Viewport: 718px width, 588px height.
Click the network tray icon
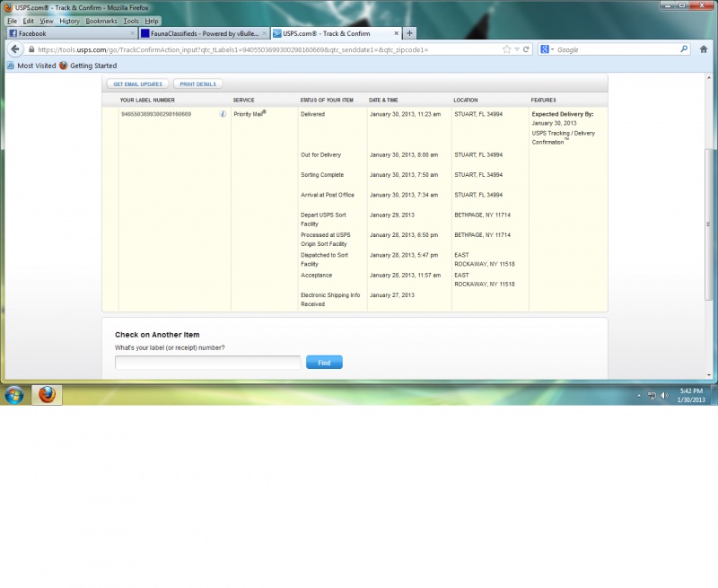tap(652, 396)
